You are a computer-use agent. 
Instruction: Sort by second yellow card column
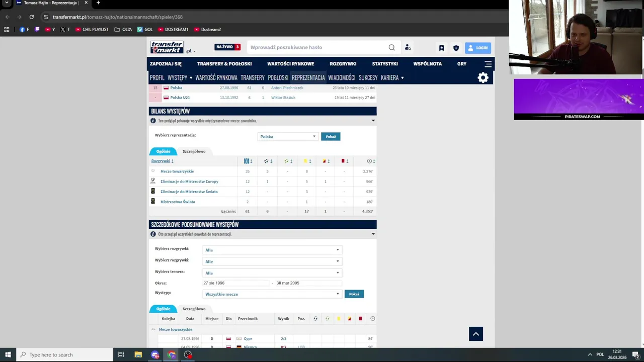326,161
